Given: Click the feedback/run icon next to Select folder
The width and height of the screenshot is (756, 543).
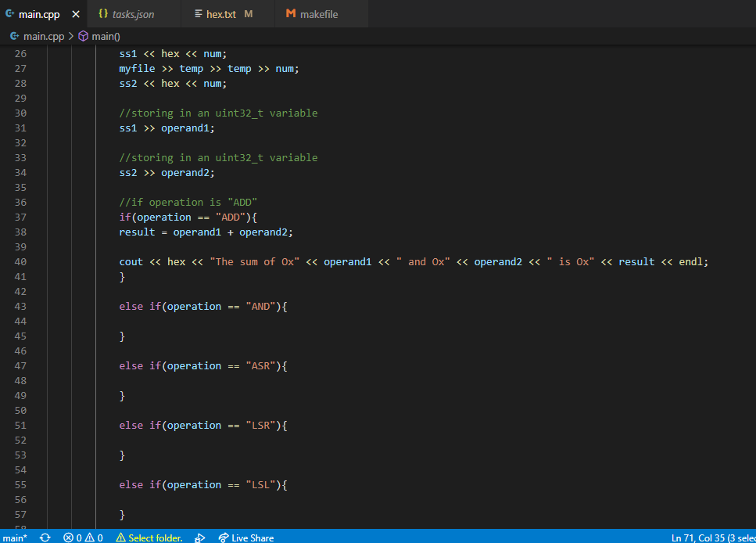Looking at the screenshot, I should 199,538.
